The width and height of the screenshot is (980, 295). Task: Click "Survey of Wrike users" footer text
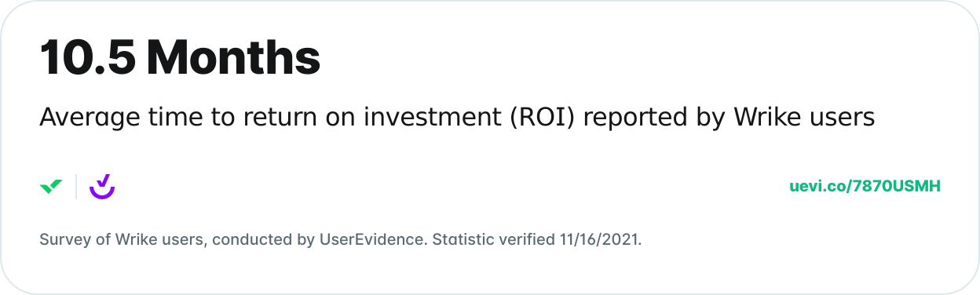click(x=123, y=239)
